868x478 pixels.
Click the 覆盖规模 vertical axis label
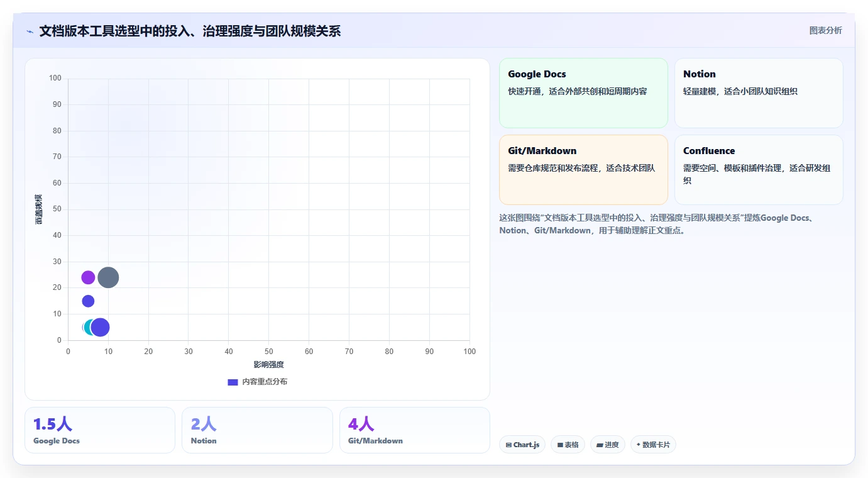point(39,209)
